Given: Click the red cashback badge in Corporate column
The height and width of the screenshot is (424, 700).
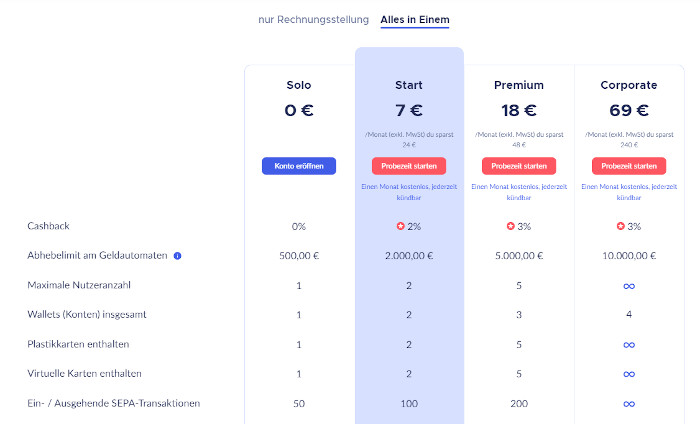Looking at the screenshot, I should [621, 226].
